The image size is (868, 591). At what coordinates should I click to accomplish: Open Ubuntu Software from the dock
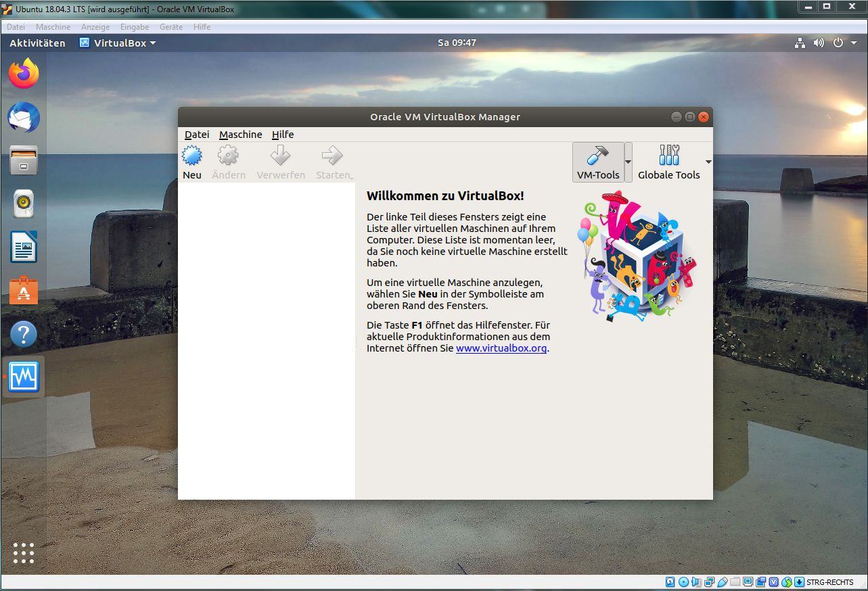pos(24,290)
